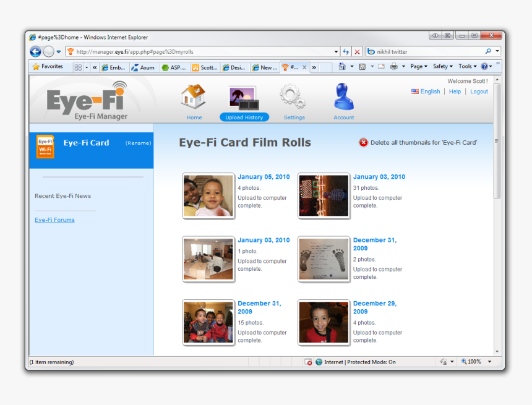Open the Tools menu
The height and width of the screenshot is (405, 532).
click(x=467, y=67)
